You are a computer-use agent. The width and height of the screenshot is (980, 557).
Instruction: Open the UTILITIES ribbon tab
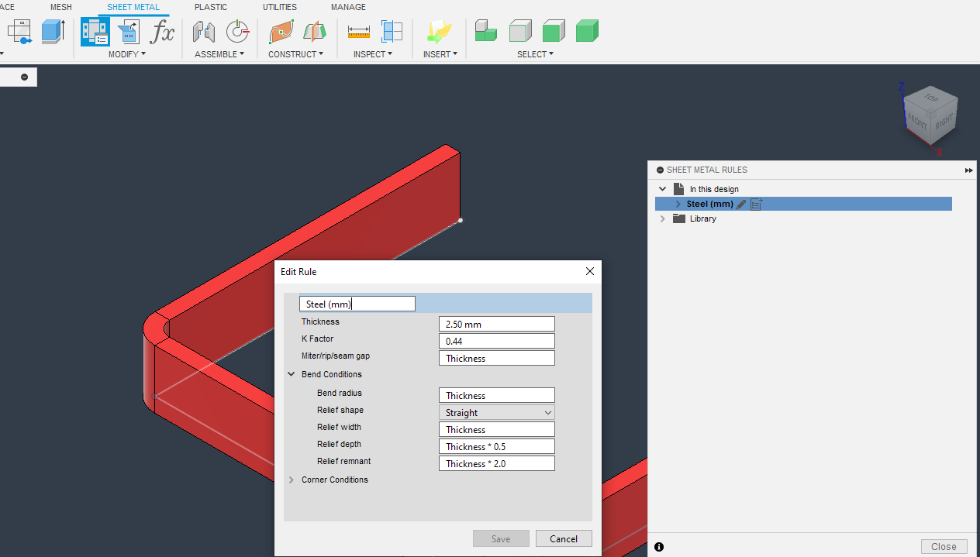(280, 7)
